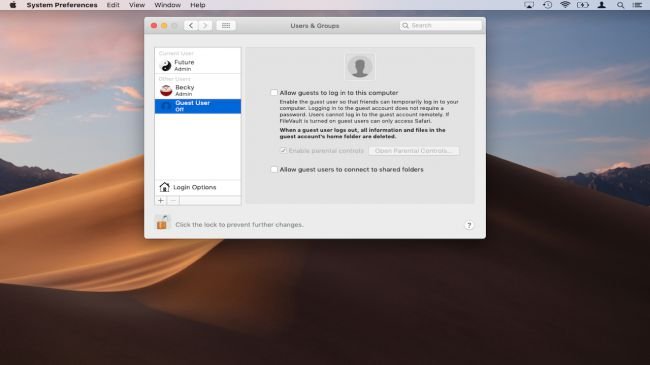Go back with the left chevron button
Screen dimensions: 650x365
tap(191, 25)
